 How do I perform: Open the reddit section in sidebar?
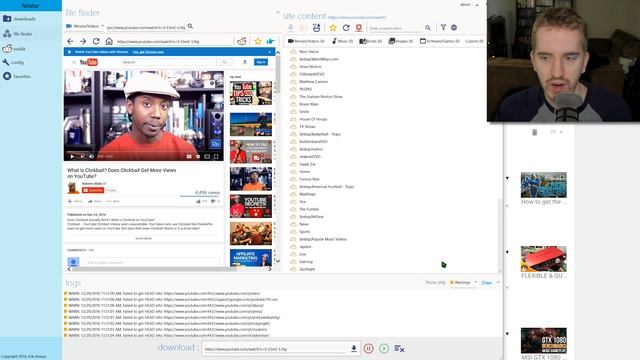point(14,49)
